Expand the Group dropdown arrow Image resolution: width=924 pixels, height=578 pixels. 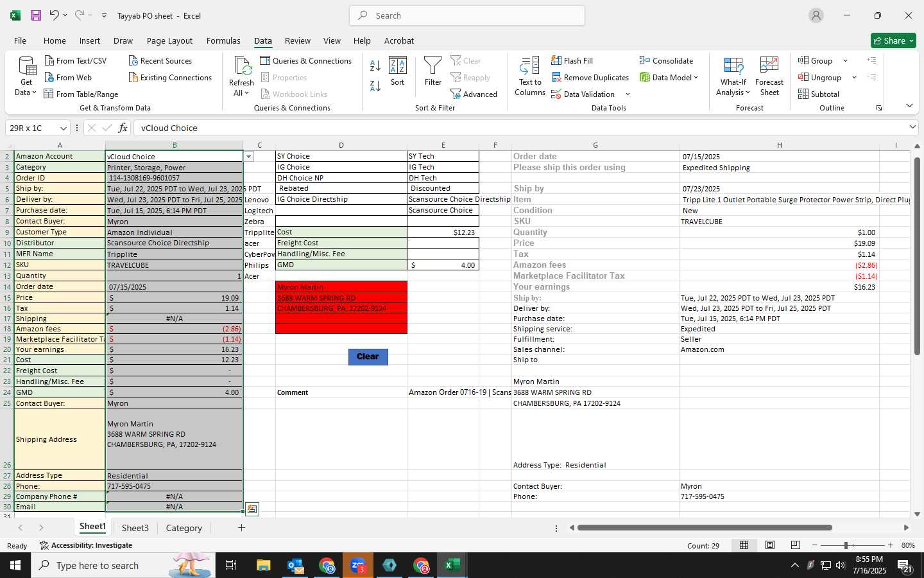tap(845, 60)
